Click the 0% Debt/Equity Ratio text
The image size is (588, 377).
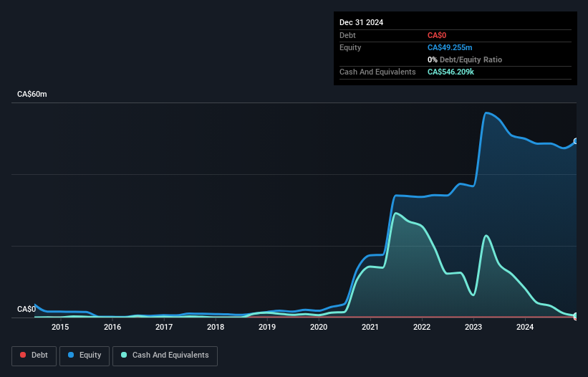[465, 59]
